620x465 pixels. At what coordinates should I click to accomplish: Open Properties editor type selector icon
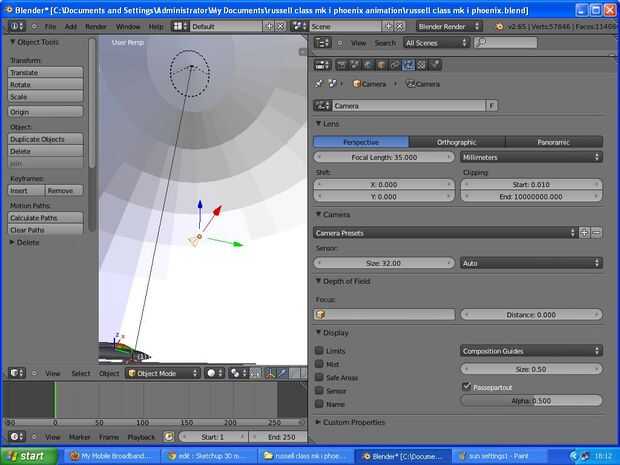click(322, 65)
